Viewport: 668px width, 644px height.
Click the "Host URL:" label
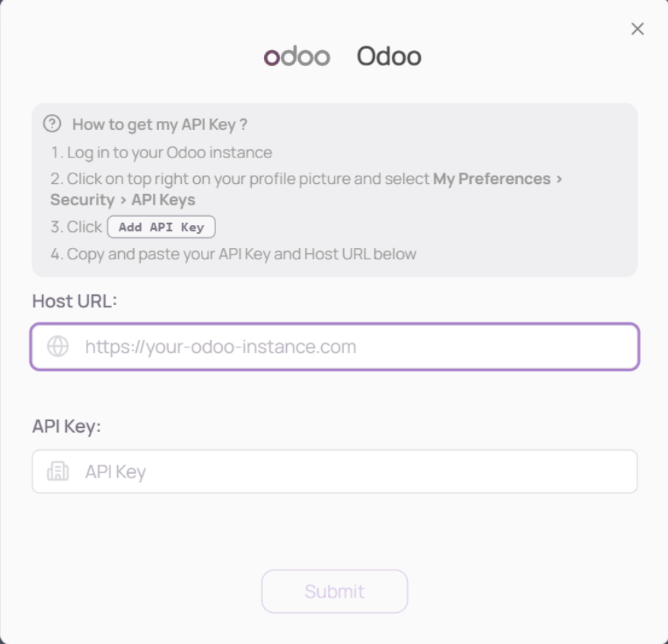[x=75, y=301]
